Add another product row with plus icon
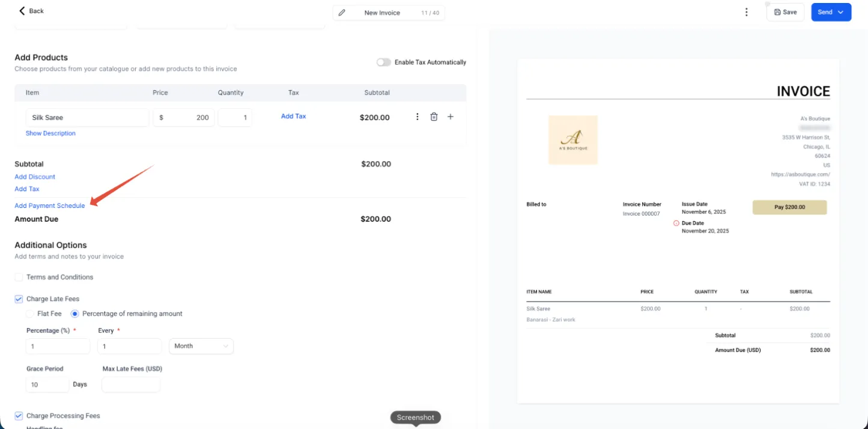Viewport: 868px width, 429px height. click(x=451, y=117)
